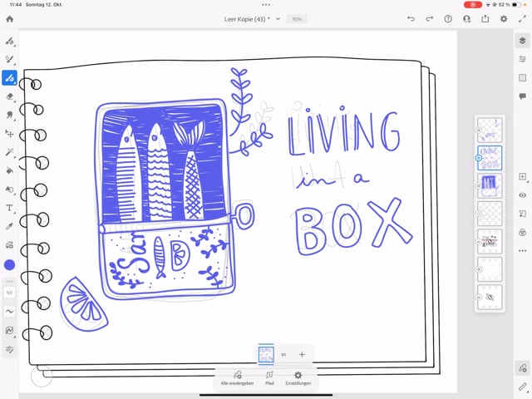Pick the Eyedropper tool

[x=10, y=226]
